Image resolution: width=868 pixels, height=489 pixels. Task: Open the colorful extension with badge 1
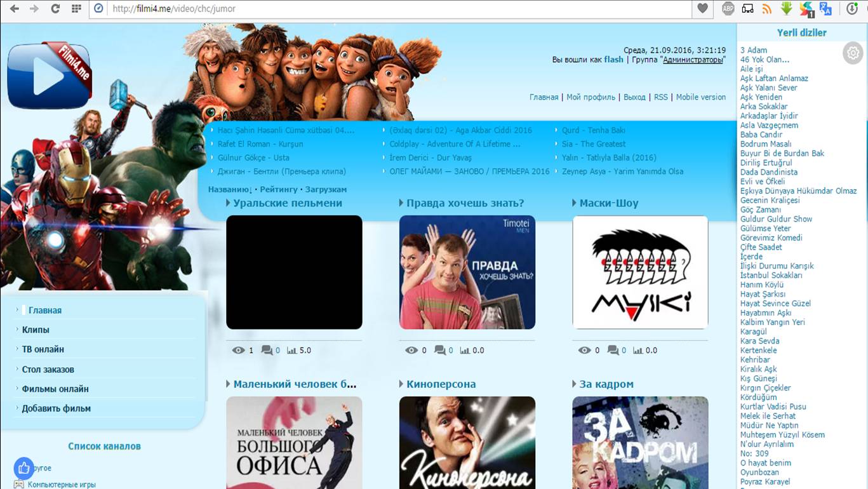pyautogui.click(x=806, y=9)
